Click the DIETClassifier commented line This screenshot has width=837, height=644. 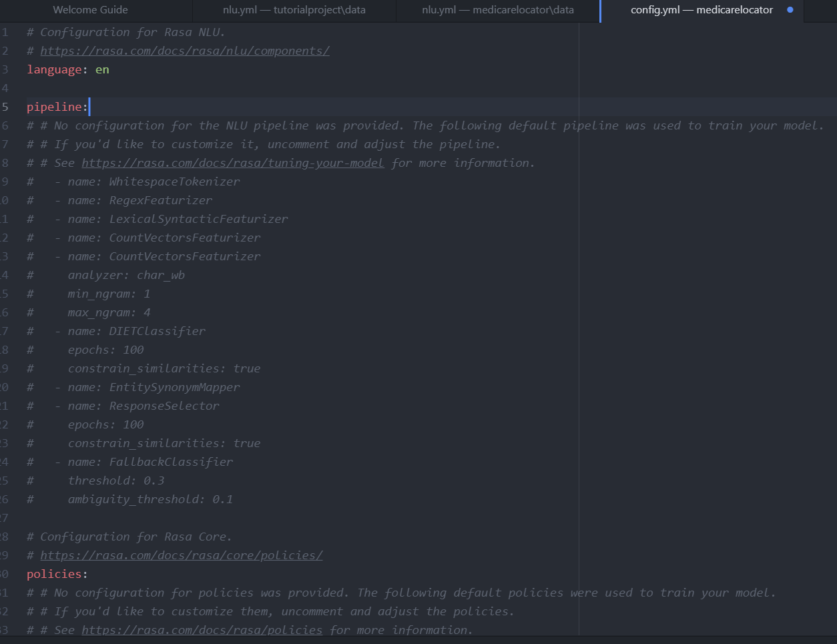(x=157, y=331)
